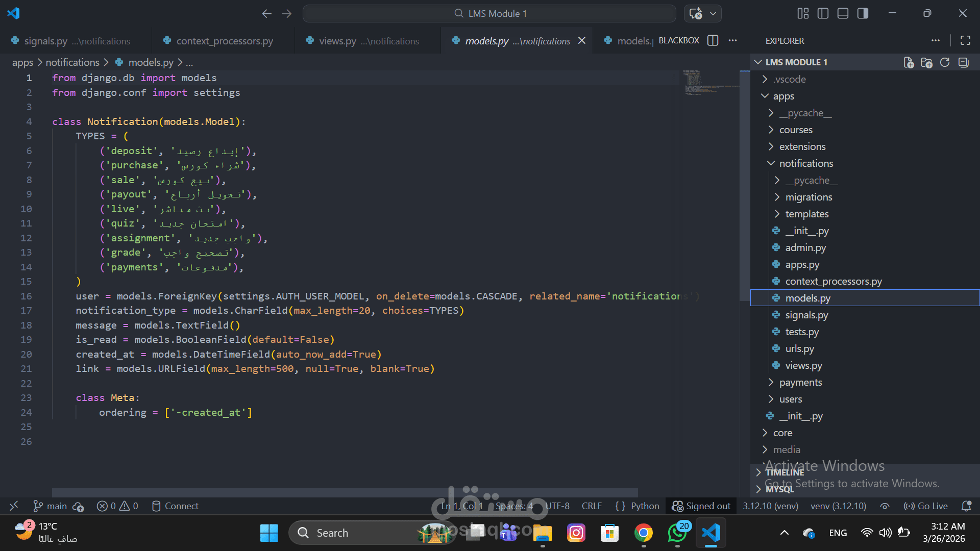Refresh the Explorer file tree

[x=945, y=62]
